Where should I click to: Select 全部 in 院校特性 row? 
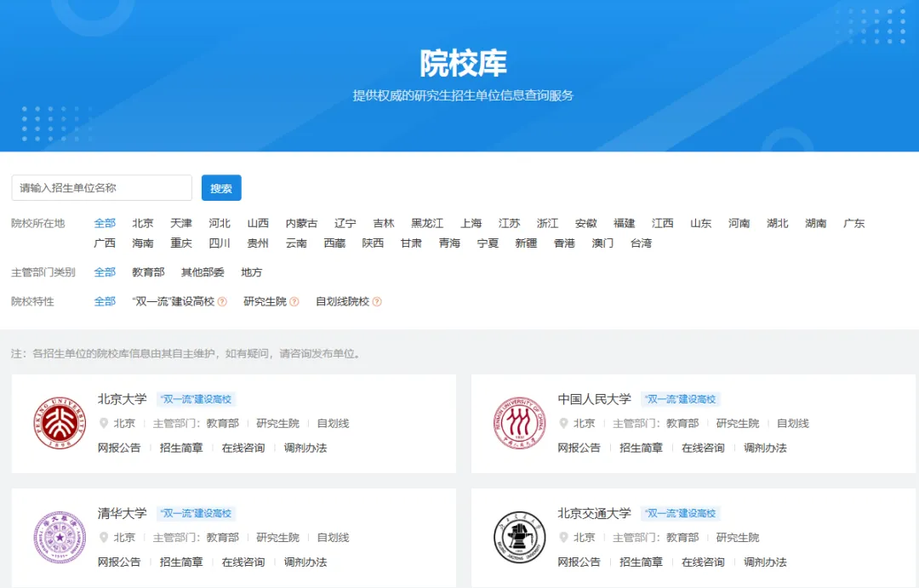coord(105,301)
